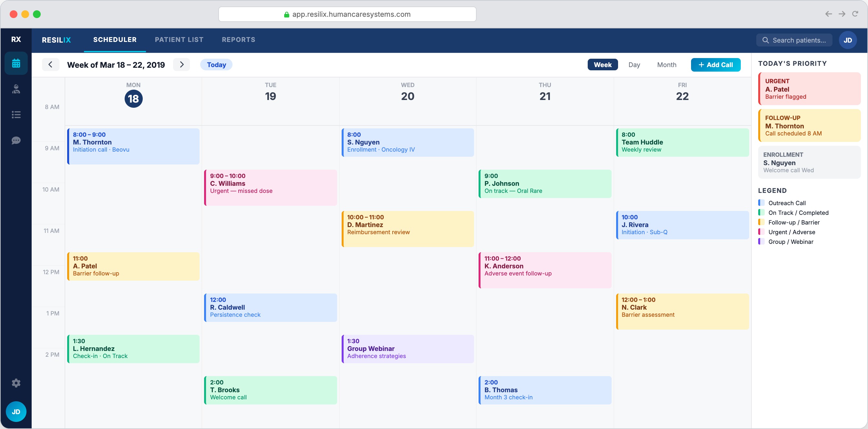Image resolution: width=868 pixels, height=429 pixels.
Task: Click 'Follow-up / Barrier' legend label
Action: click(793, 223)
